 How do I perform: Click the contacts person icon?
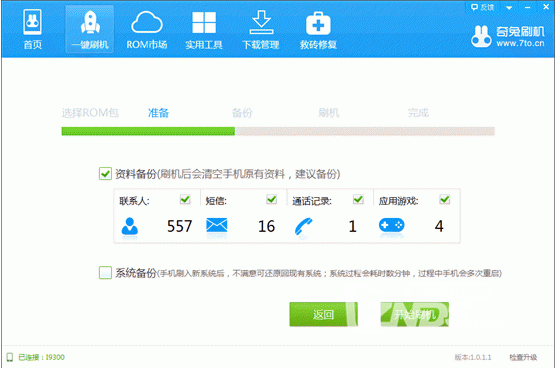pos(130,226)
